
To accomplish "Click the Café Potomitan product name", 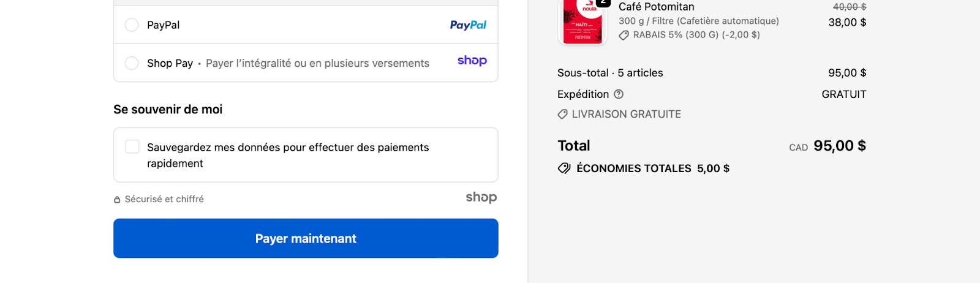I will pos(656,7).
